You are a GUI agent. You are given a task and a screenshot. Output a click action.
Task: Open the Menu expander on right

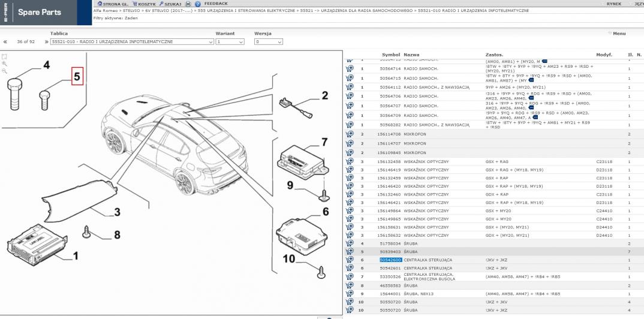[617, 34]
